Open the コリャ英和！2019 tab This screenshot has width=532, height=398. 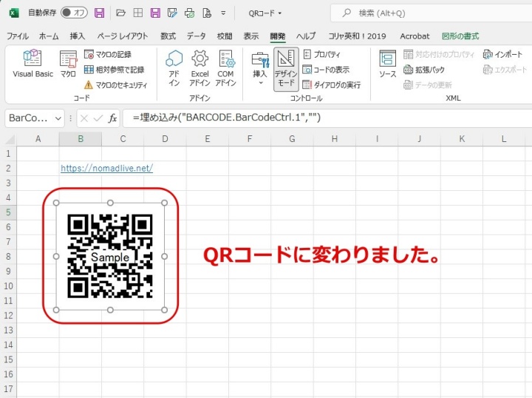[x=358, y=36]
